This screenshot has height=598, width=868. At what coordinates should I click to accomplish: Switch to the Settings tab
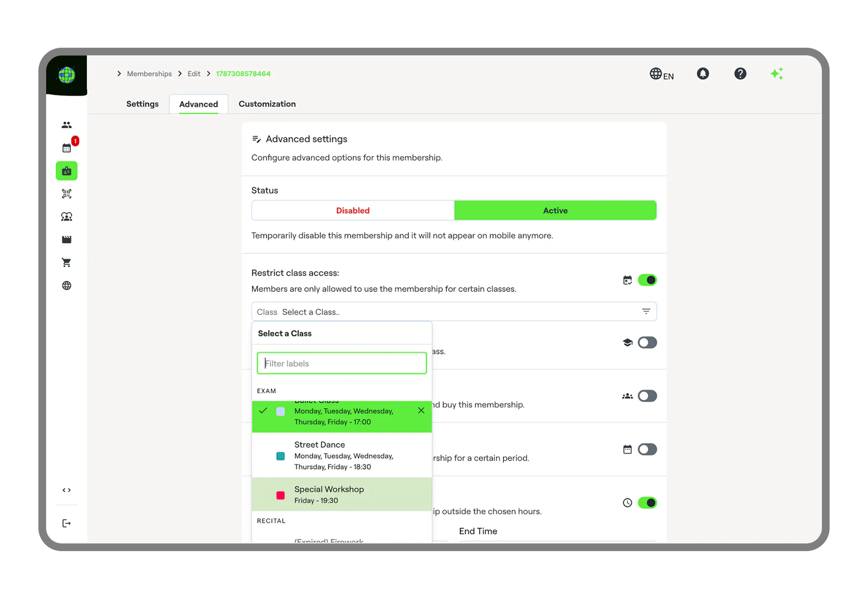tap(142, 104)
